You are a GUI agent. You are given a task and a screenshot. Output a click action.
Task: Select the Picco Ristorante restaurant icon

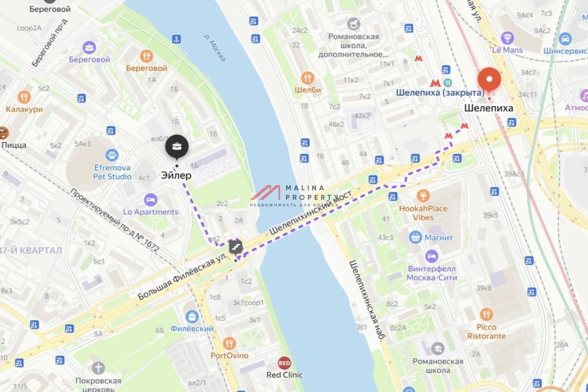point(486,315)
